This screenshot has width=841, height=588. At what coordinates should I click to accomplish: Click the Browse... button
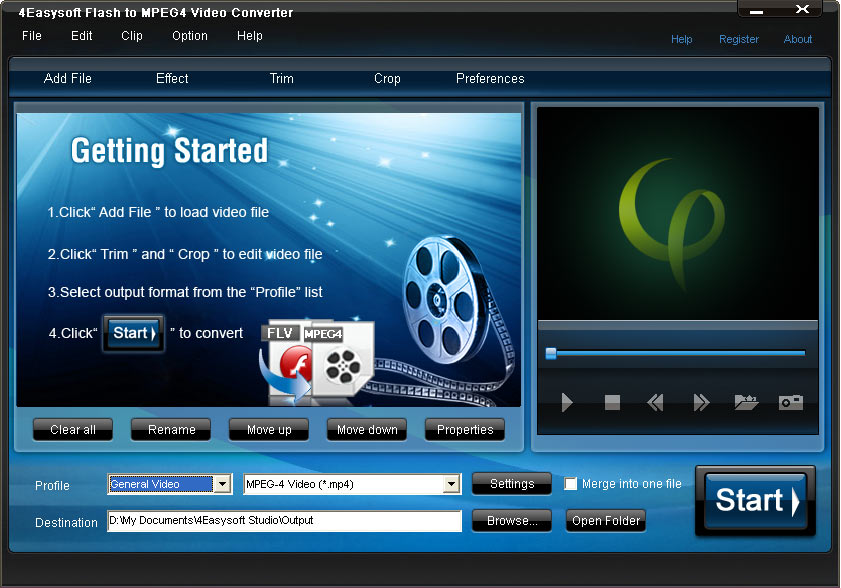pos(512,521)
